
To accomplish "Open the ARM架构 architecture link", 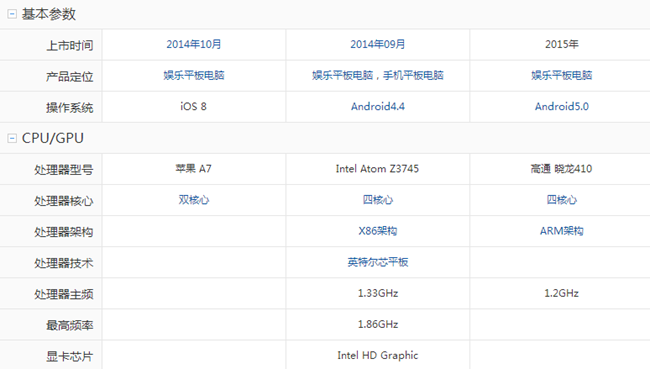I will coord(562,231).
